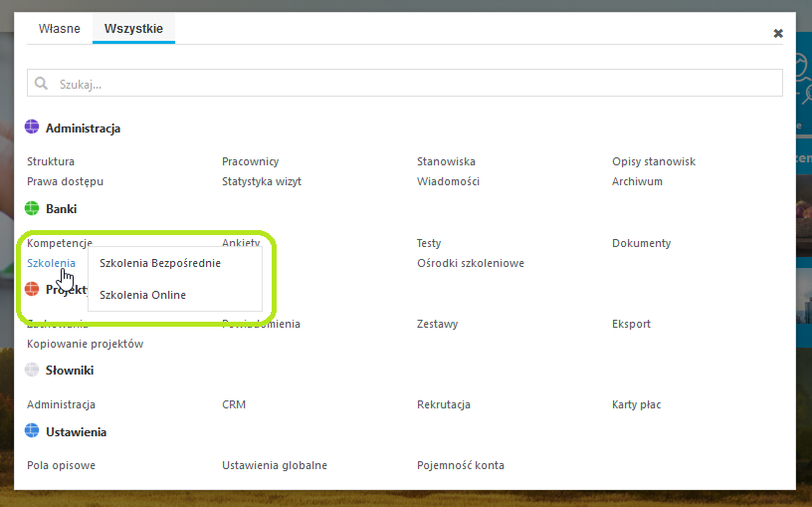Open Pojemność konta link
The height and width of the screenshot is (507, 812).
pyautogui.click(x=461, y=465)
